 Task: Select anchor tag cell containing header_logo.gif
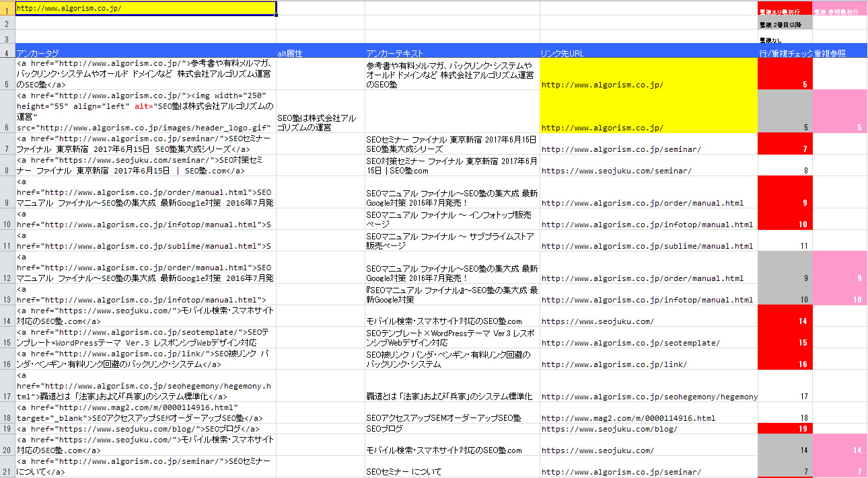[x=145, y=112]
